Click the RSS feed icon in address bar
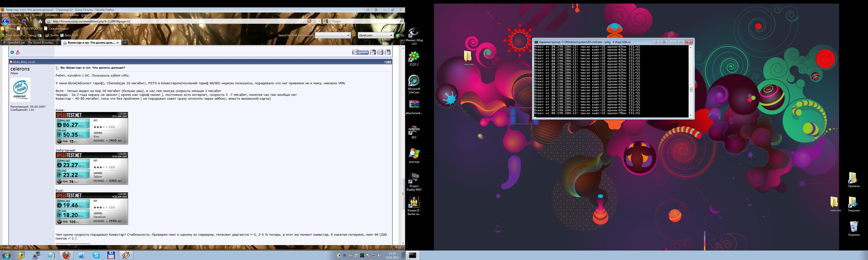Viewport: 868px width, 260px height. pyautogui.click(x=309, y=21)
